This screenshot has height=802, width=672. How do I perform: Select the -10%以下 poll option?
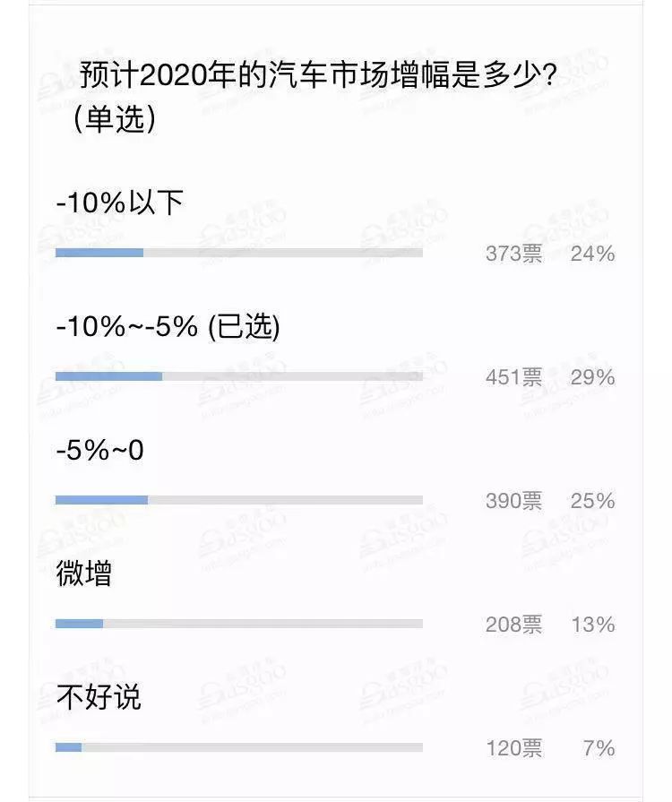click(x=120, y=202)
